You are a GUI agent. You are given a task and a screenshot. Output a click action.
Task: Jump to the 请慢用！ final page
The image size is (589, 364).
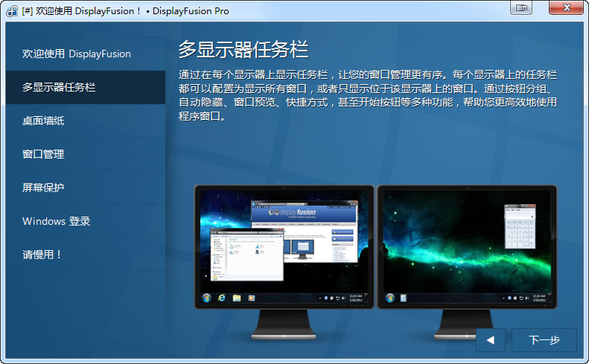(x=86, y=255)
